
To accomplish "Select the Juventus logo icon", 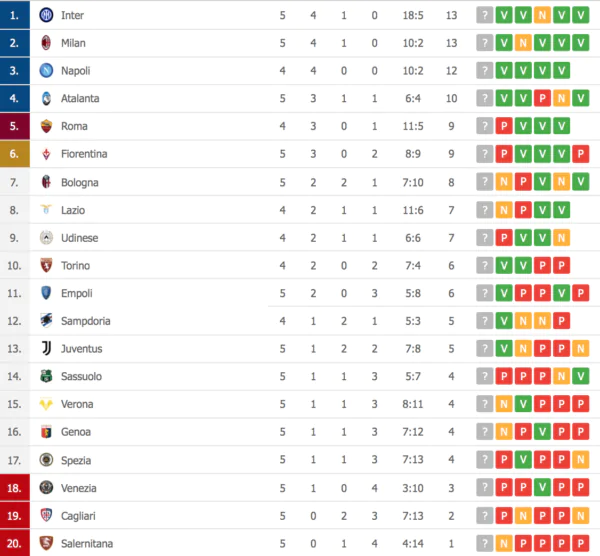I will point(46,348).
